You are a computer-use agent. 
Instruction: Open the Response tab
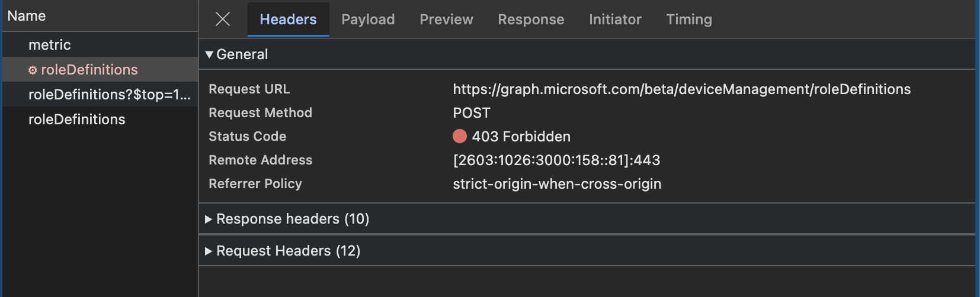pos(531,20)
